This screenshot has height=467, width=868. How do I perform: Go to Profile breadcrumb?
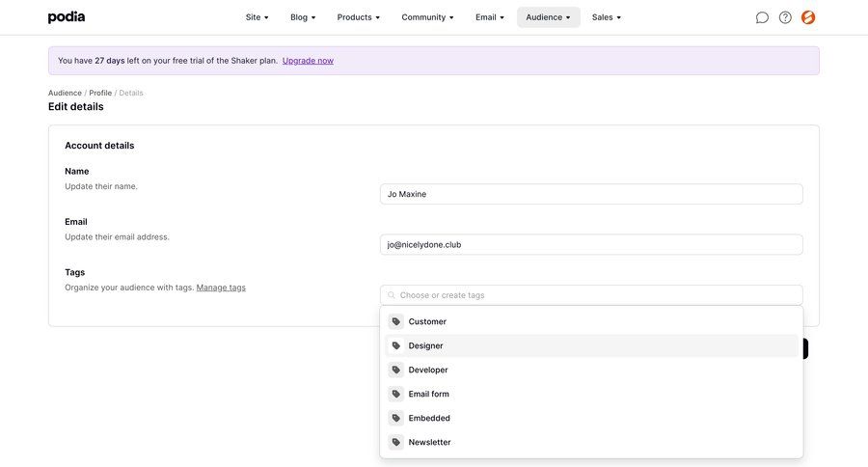click(x=100, y=93)
